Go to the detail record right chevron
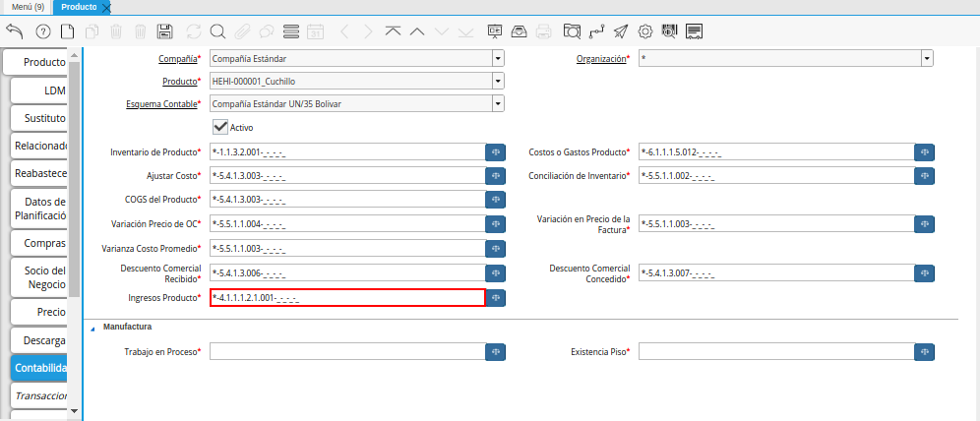The image size is (980, 421). click(x=368, y=31)
